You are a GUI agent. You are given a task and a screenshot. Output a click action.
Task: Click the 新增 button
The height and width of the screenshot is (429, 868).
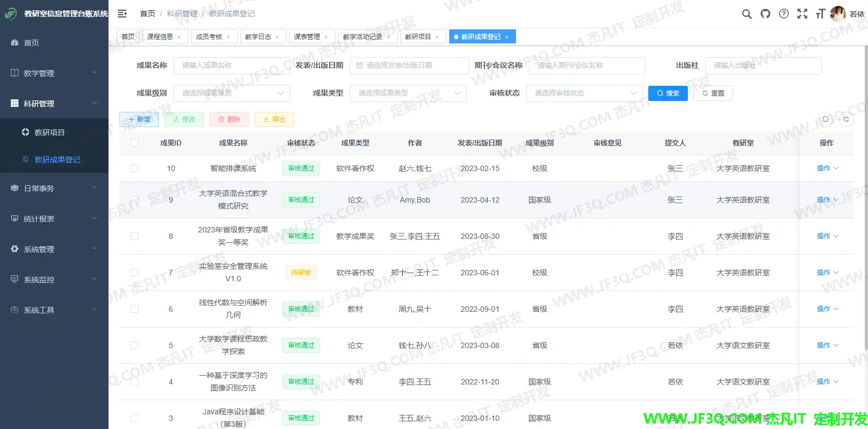coord(139,119)
